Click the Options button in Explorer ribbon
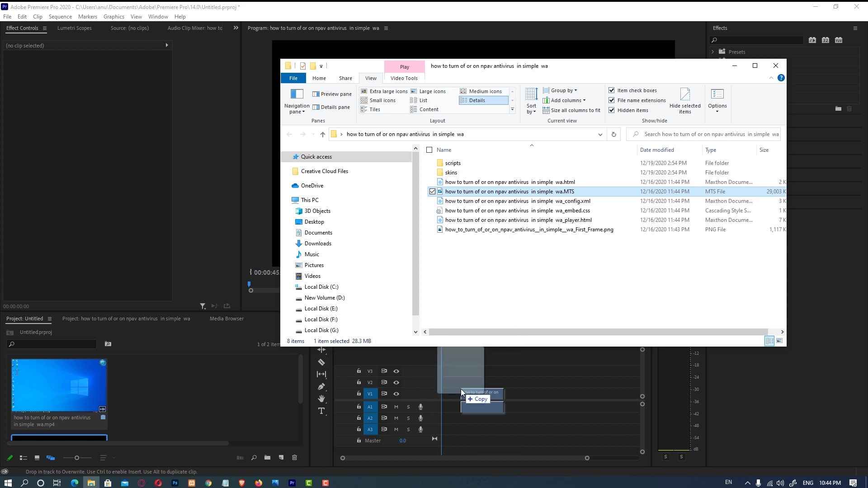The width and height of the screenshot is (868, 488). [x=717, y=101]
